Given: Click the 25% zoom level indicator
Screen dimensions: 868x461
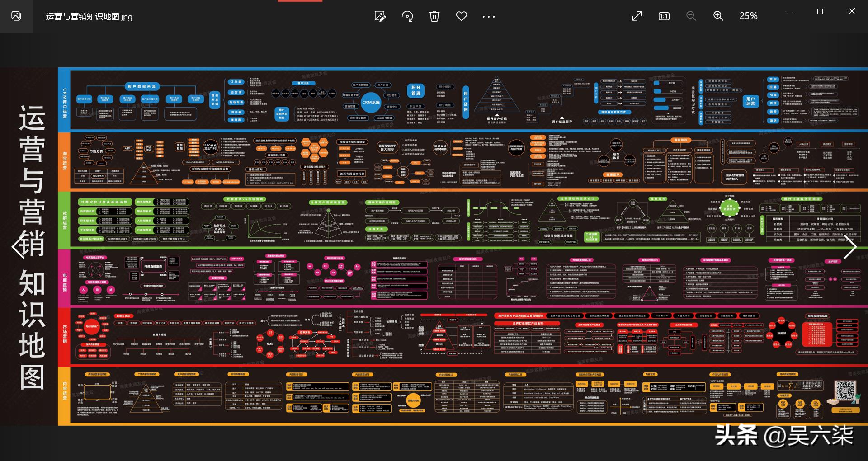Looking at the screenshot, I should (748, 16).
